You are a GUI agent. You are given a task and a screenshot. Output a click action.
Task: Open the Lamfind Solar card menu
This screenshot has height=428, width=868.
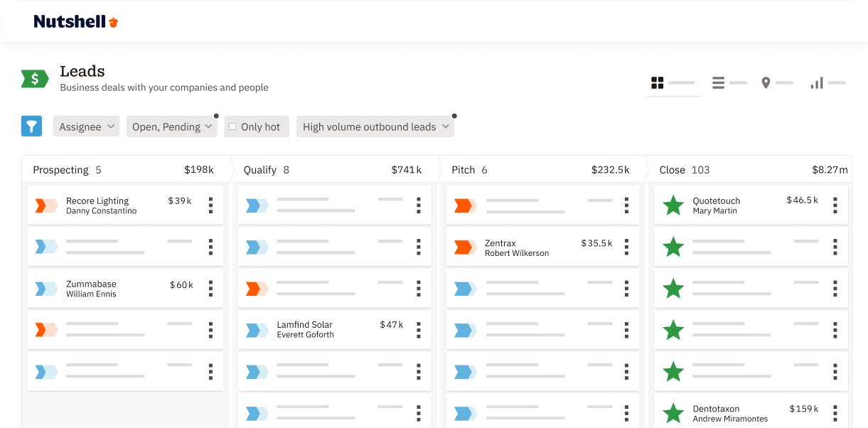coord(419,329)
